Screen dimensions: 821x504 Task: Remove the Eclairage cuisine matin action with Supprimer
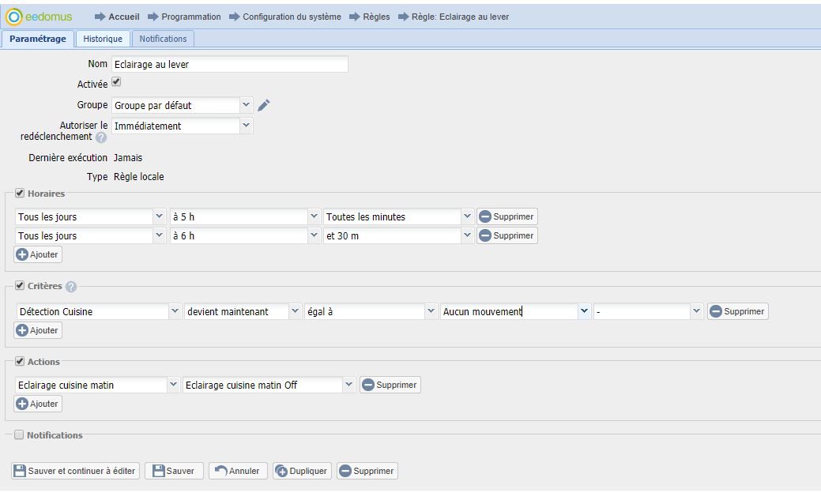click(x=390, y=385)
